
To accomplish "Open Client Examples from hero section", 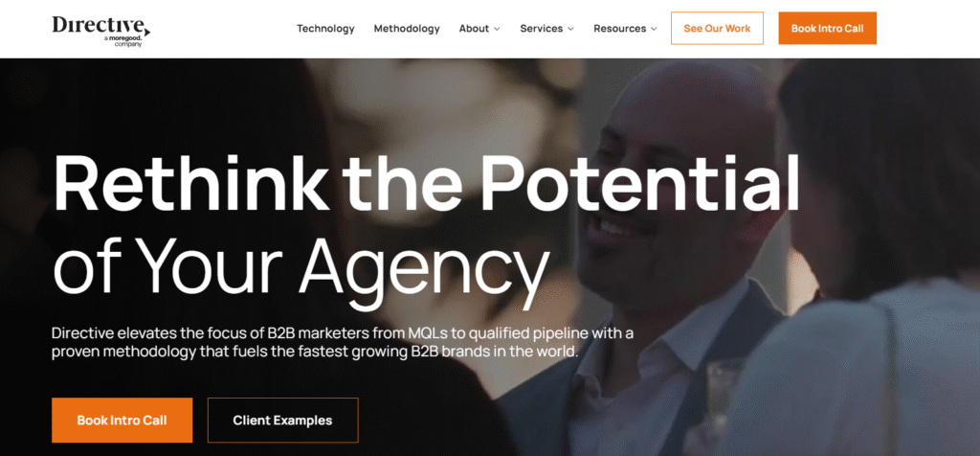I will pos(282,421).
